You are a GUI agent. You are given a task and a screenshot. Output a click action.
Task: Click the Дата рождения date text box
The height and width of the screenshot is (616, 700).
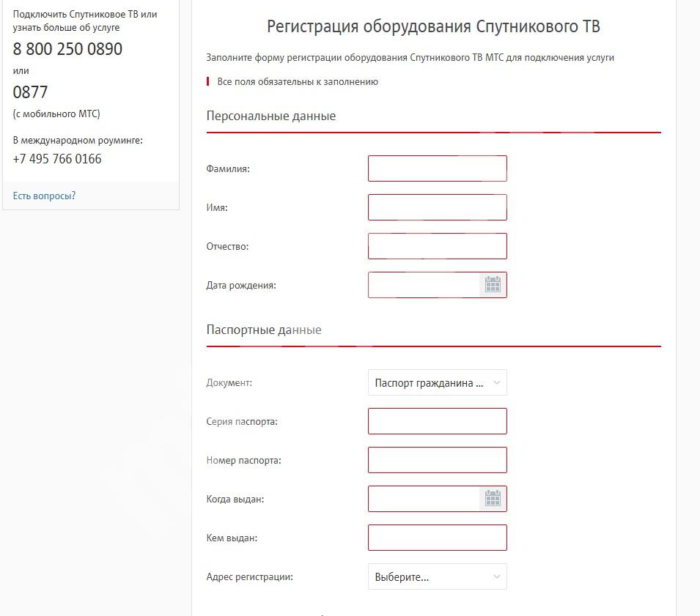click(x=424, y=285)
